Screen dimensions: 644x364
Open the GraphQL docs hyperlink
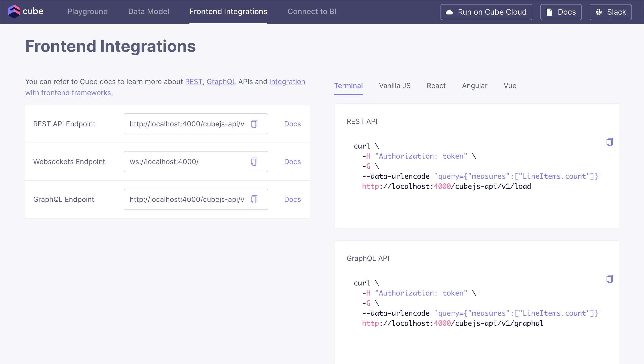pos(221,82)
